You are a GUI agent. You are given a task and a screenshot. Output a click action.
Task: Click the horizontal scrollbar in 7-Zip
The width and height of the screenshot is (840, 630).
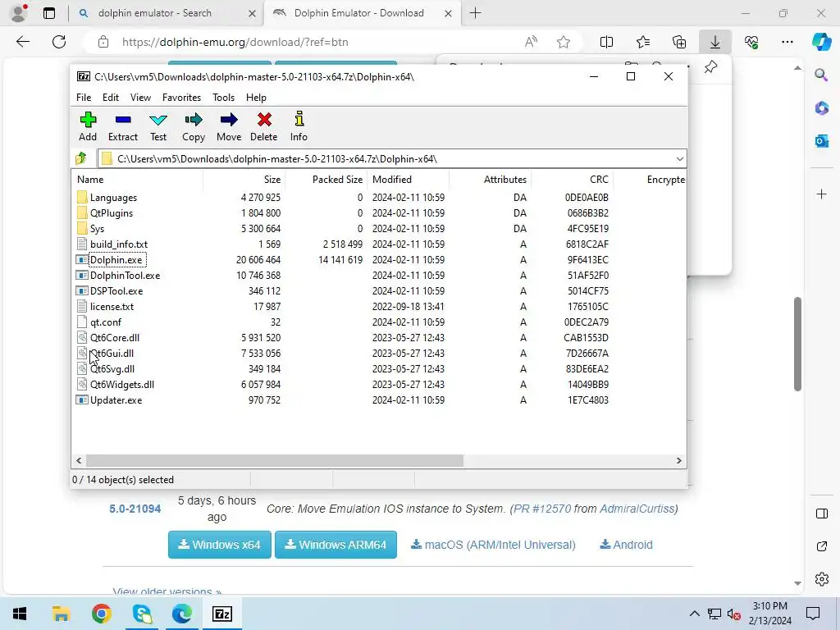pos(274,461)
